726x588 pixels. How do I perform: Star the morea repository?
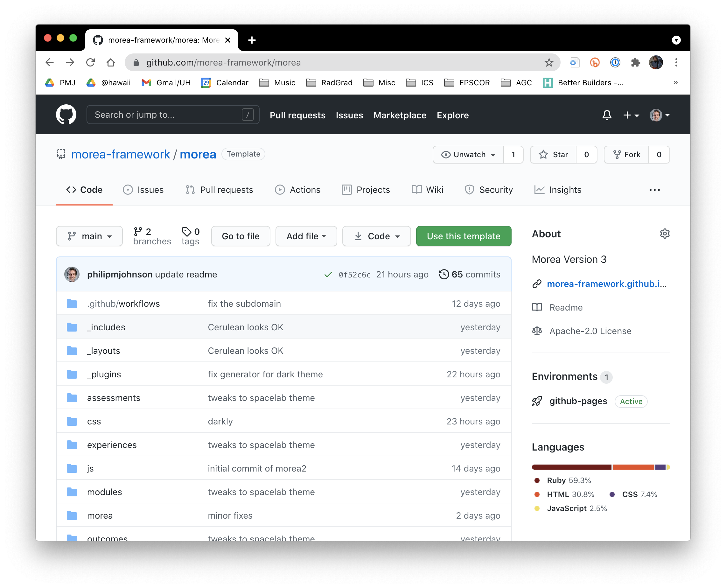click(553, 154)
